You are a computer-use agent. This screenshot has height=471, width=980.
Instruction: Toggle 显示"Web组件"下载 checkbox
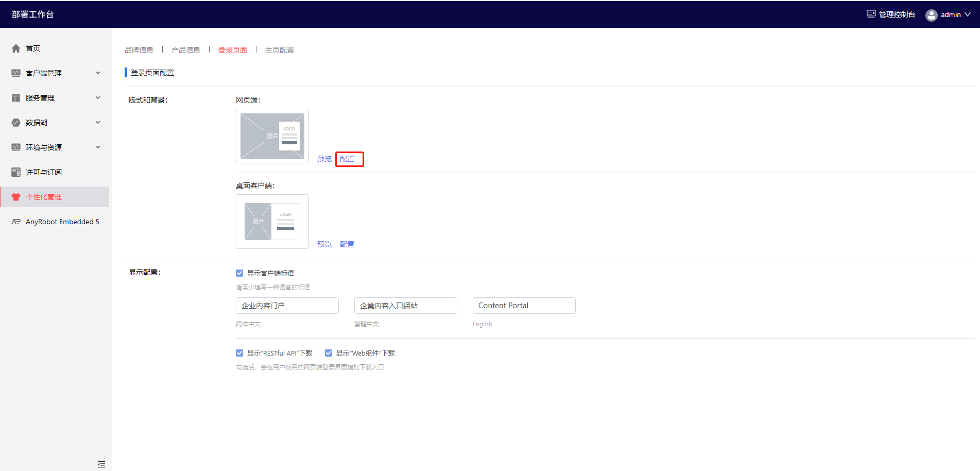(x=329, y=353)
